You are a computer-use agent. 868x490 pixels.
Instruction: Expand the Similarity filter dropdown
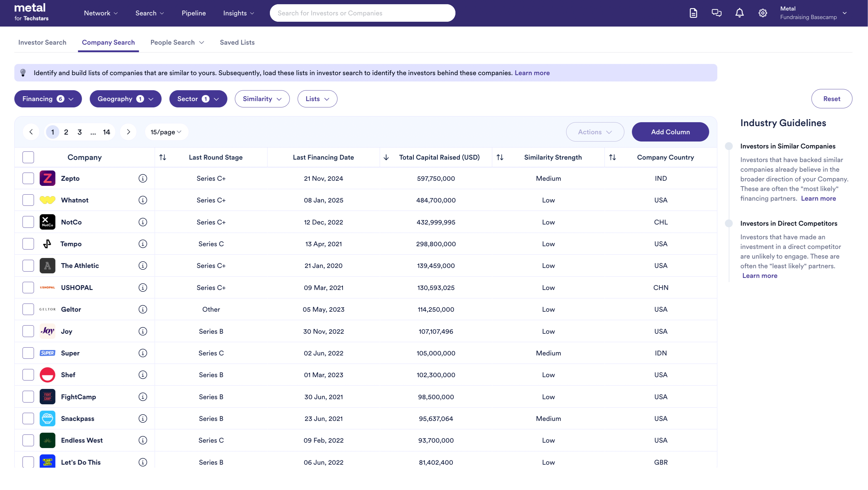point(262,99)
